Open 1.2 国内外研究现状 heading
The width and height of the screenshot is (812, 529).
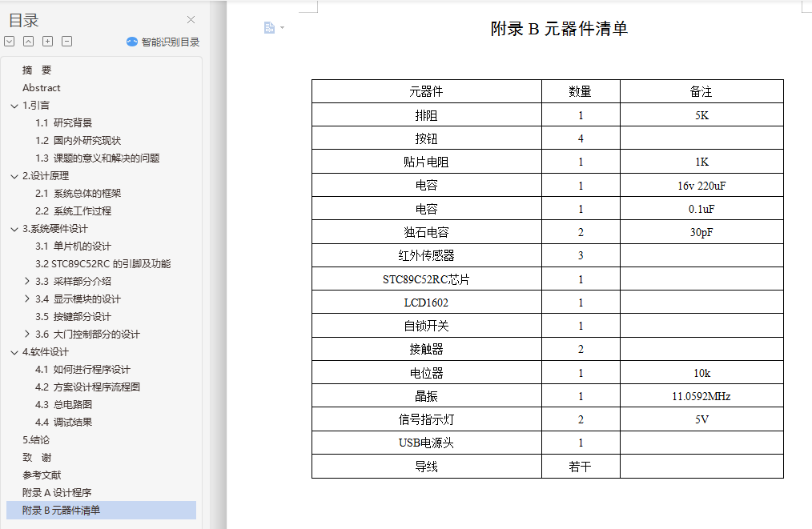click(78, 140)
